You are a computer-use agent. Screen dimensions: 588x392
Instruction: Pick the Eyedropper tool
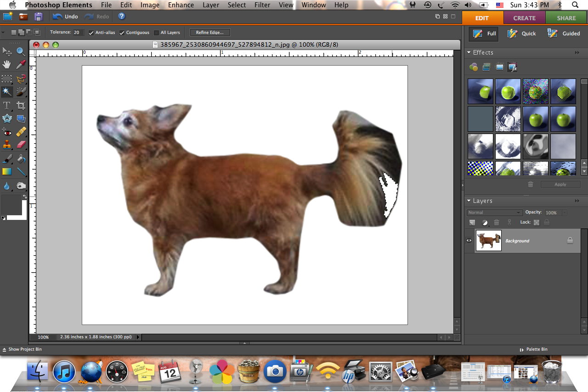[x=21, y=65]
